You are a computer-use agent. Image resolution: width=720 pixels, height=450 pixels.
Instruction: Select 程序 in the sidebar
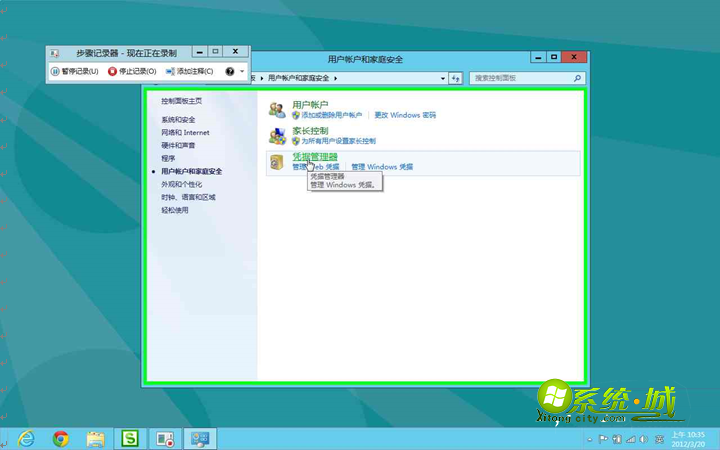[168, 158]
